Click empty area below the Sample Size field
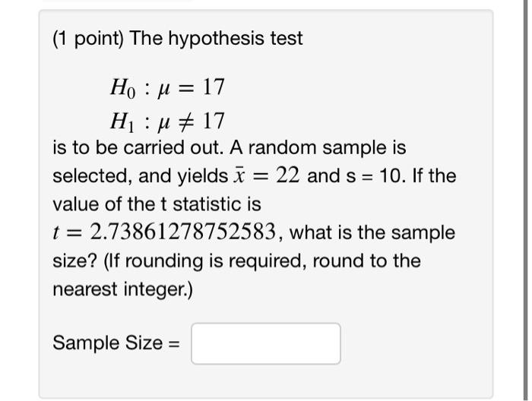 click(266, 381)
